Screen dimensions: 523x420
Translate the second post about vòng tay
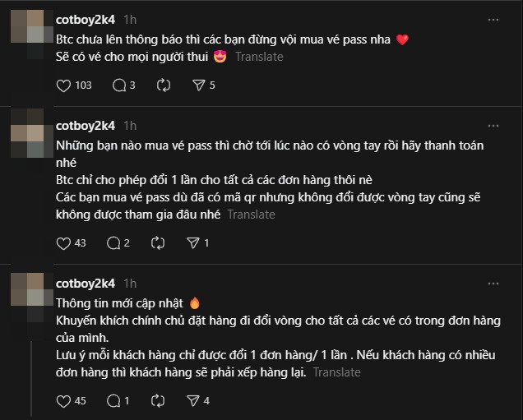pyautogui.click(x=251, y=214)
